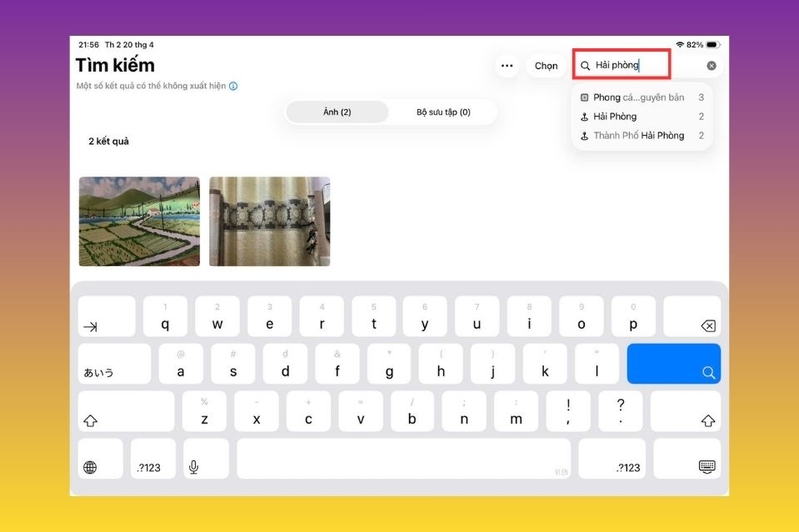Viewport: 799px width, 532px height.
Task: Select the Hải Phòng location suggestion
Action: [642, 116]
